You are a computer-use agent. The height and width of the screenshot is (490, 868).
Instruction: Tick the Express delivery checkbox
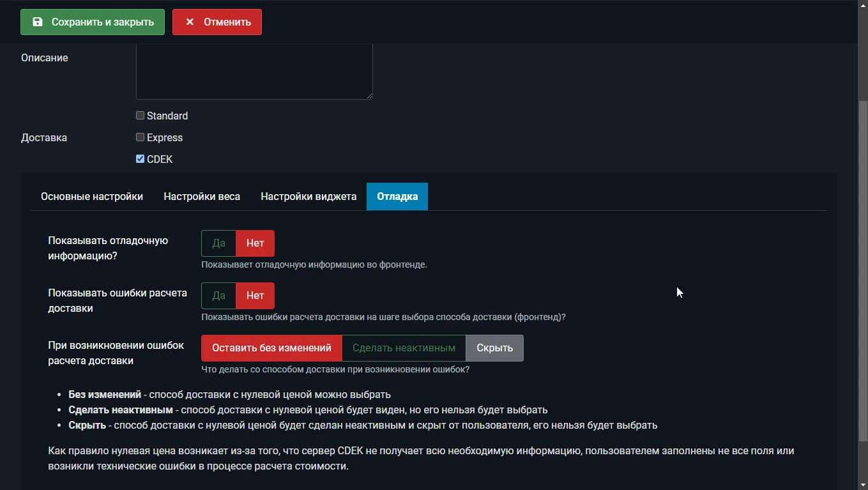pos(140,137)
